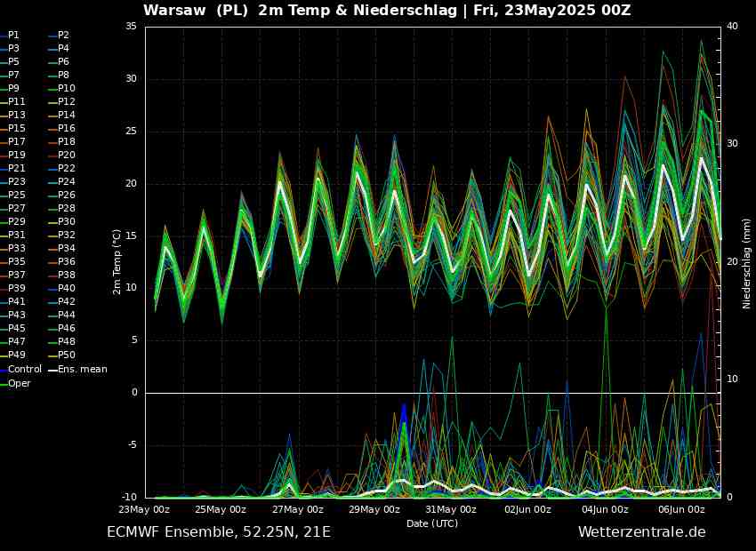Select the P50 legend label
The width and height of the screenshot is (756, 551).
(x=66, y=355)
